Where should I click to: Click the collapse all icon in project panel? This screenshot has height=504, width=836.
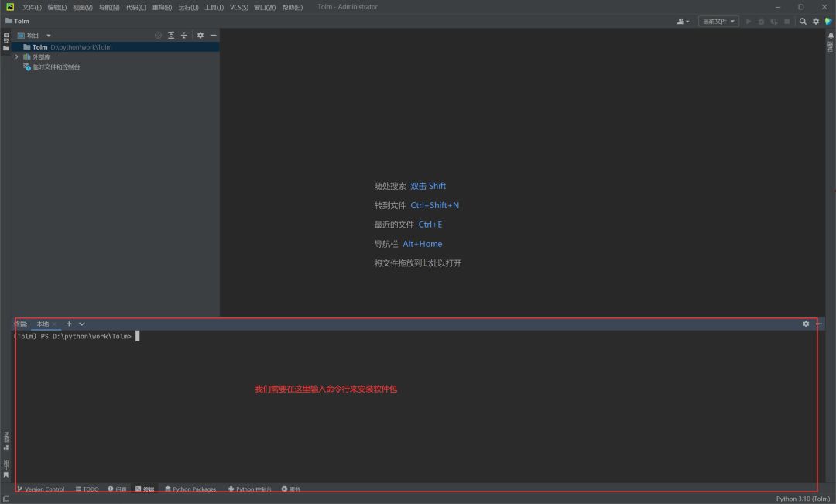point(184,36)
